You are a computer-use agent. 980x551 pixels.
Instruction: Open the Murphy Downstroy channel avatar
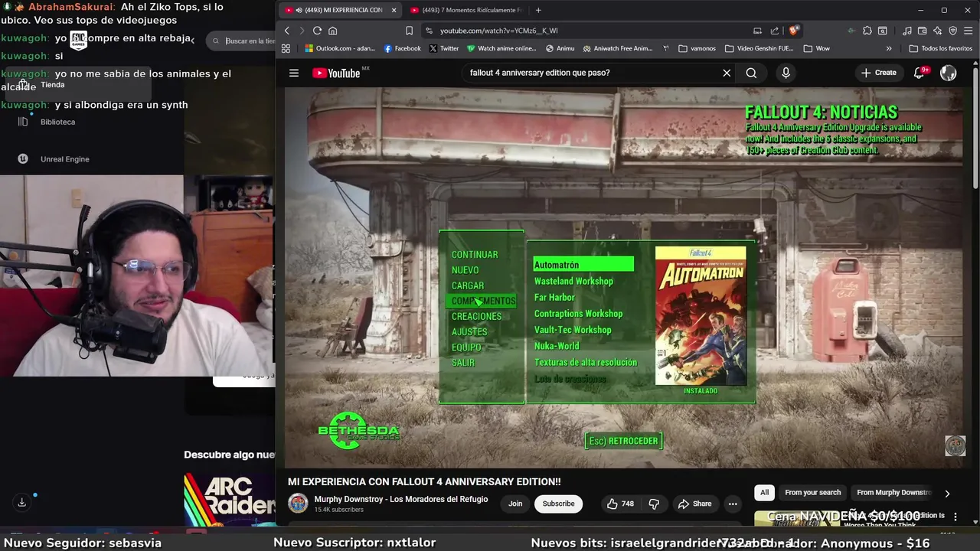(298, 503)
